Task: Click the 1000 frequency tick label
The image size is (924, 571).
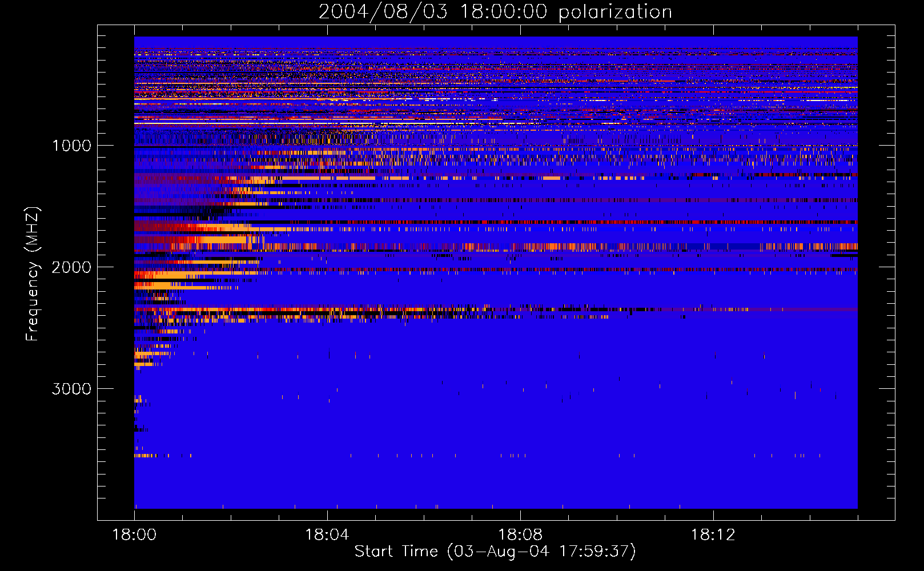Action: tap(71, 146)
